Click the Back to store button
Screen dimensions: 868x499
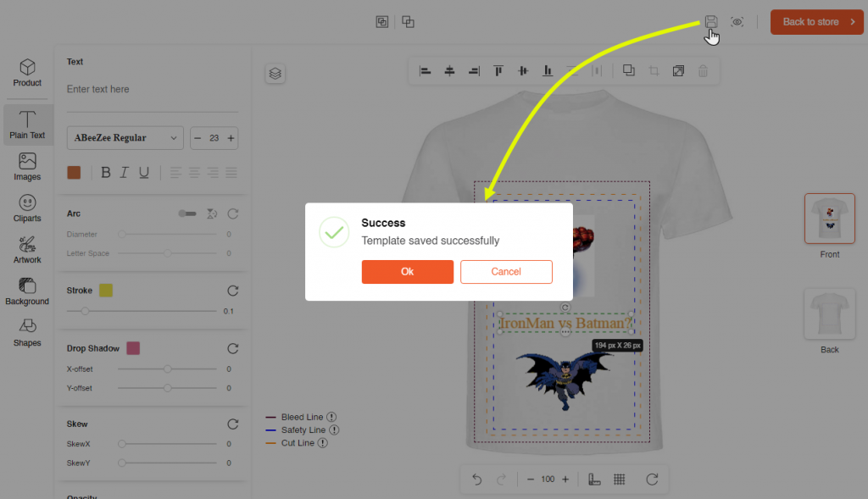(x=815, y=21)
